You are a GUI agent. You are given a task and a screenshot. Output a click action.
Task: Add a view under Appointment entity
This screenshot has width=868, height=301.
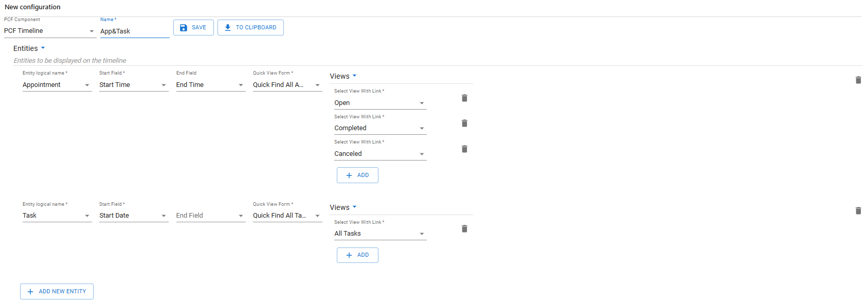tap(357, 175)
